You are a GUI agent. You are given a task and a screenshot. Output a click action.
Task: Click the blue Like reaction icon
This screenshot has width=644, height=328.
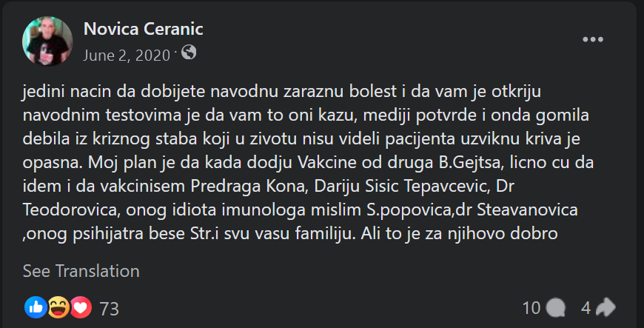tap(35, 307)
